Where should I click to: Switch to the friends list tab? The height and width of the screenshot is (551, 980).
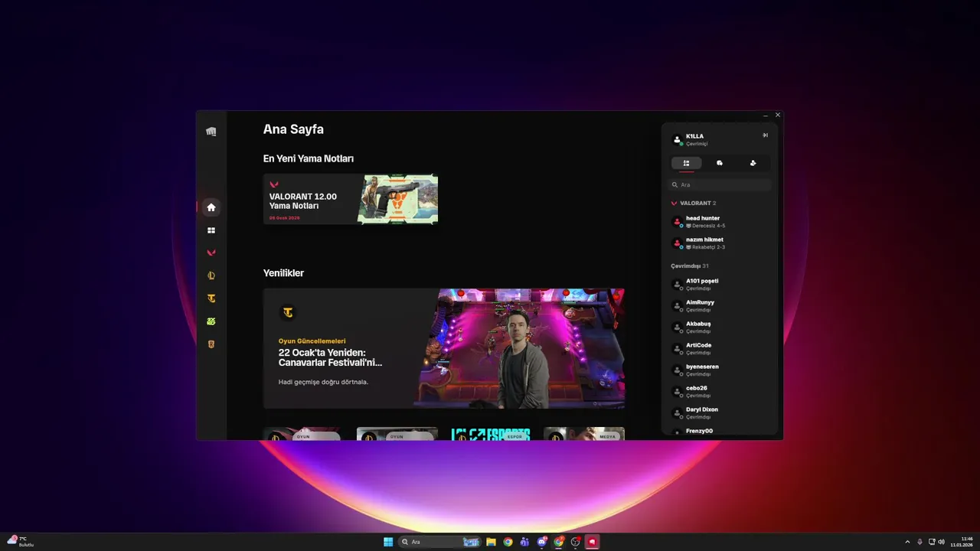(687, 163)
